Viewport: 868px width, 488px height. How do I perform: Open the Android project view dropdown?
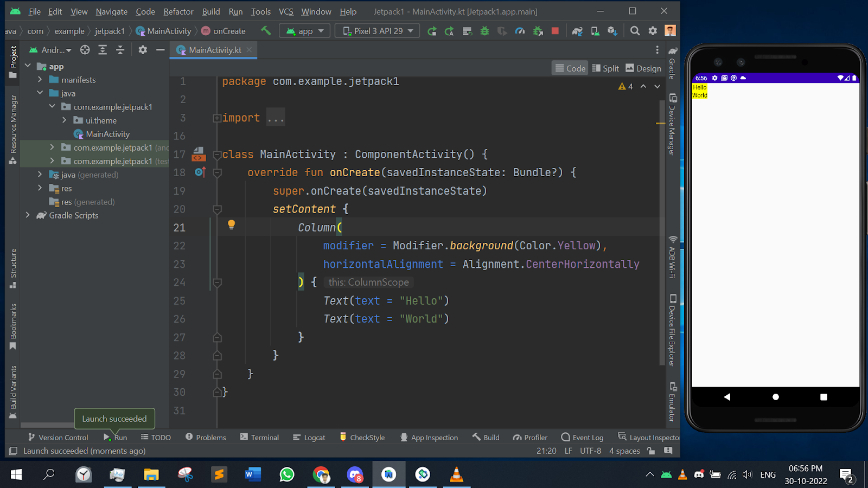(x=50, y=50)
